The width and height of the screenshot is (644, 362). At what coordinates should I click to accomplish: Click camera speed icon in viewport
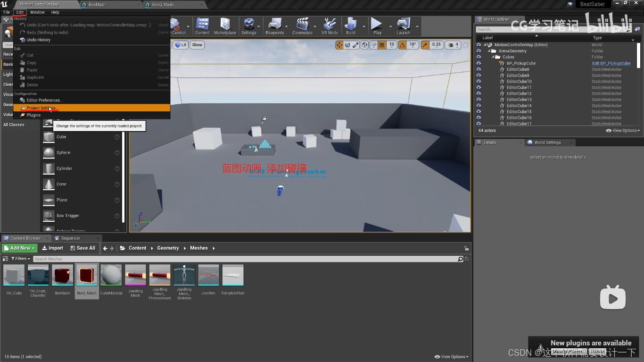pos(452,45)
